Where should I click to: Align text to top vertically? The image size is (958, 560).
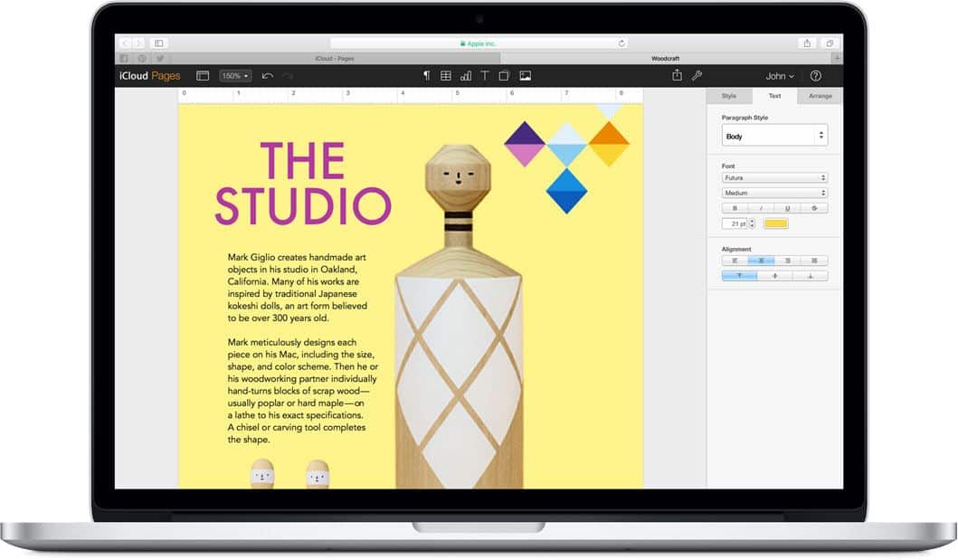click(x=739, y=276)
